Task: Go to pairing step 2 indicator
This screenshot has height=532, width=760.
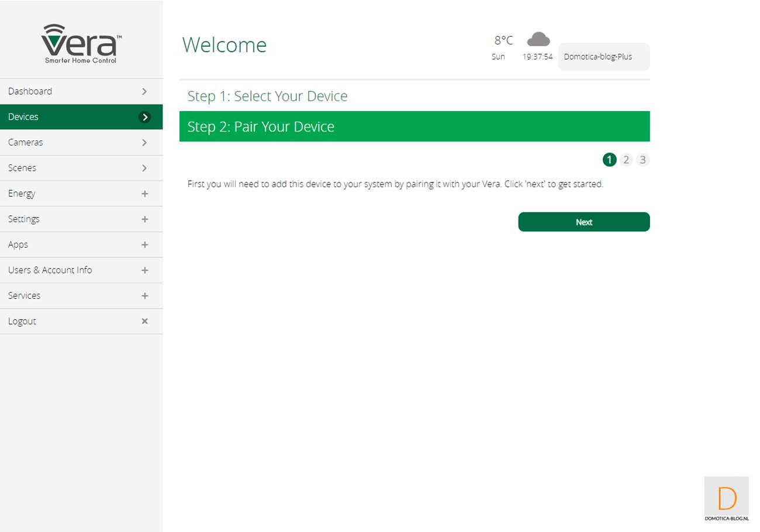Action: pos(626,160)
